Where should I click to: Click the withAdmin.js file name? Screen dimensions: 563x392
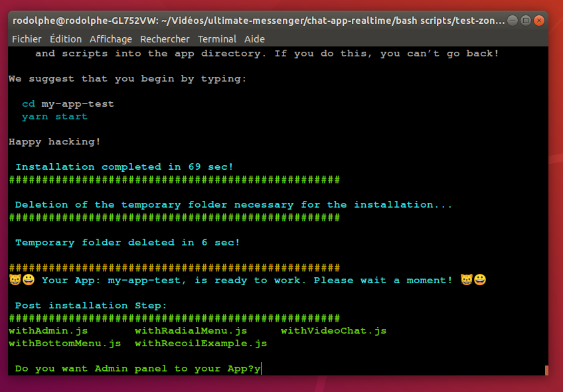[x=48, y=330]
